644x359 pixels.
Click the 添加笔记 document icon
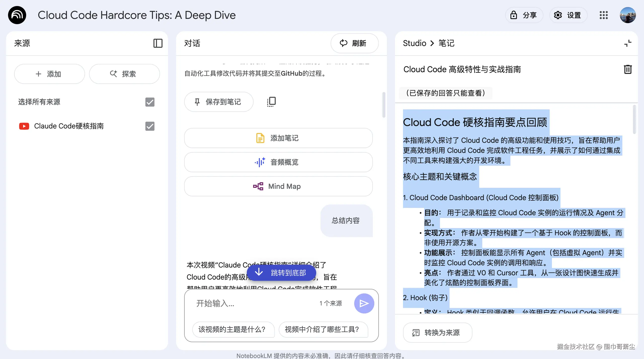click(260, 138)
